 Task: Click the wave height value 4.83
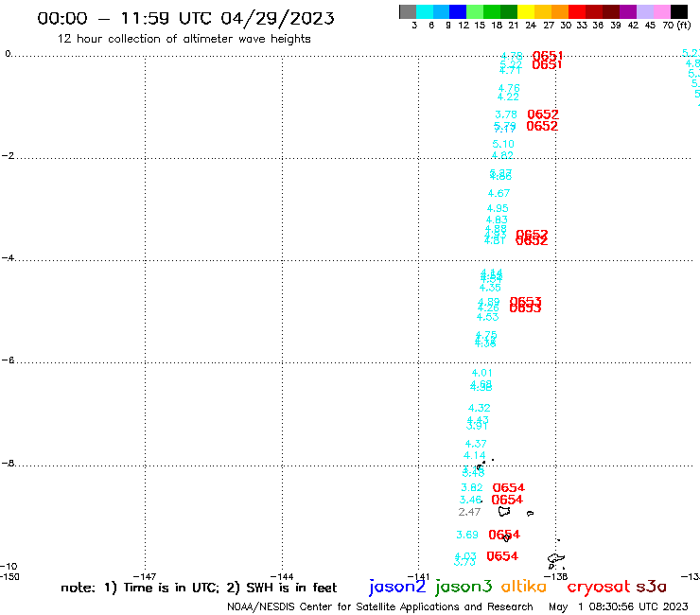497,220
